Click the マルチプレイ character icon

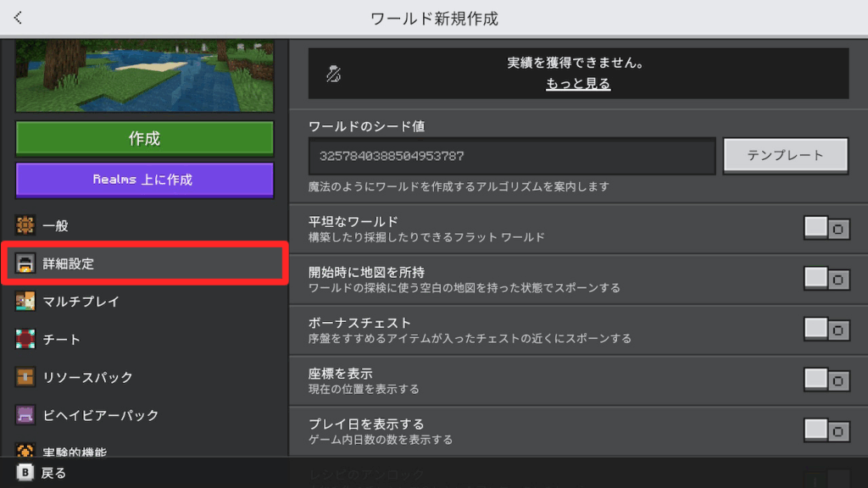click(x=25, y=301)
